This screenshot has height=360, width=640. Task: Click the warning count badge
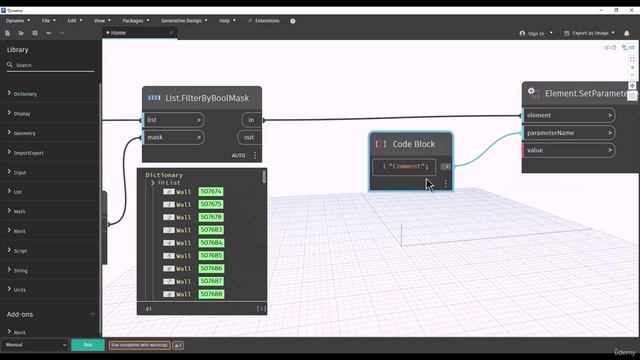[x=178, y=345]
